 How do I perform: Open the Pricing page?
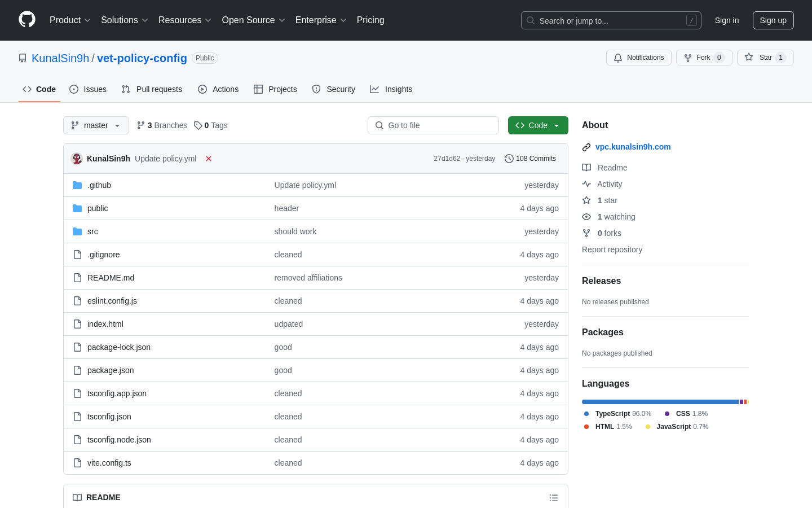click(x=370, y=20)
